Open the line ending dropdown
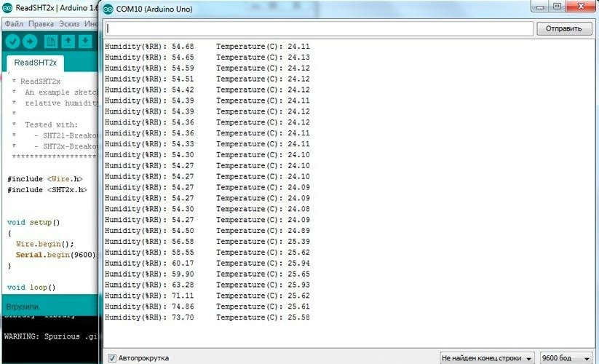Image resolution: width=599 pixels, height=364 pixels. tap(487, 358)
